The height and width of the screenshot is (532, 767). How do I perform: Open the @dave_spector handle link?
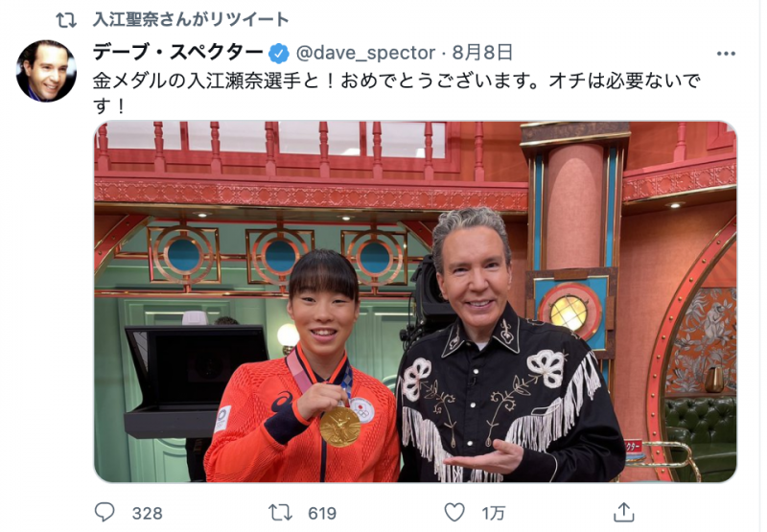click(x=366, y=53)
